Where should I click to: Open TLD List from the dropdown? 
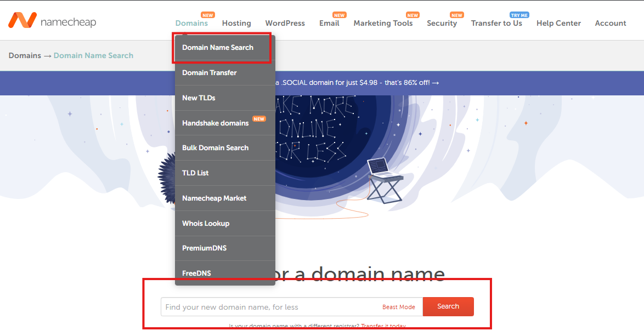(x=225, y=173)
